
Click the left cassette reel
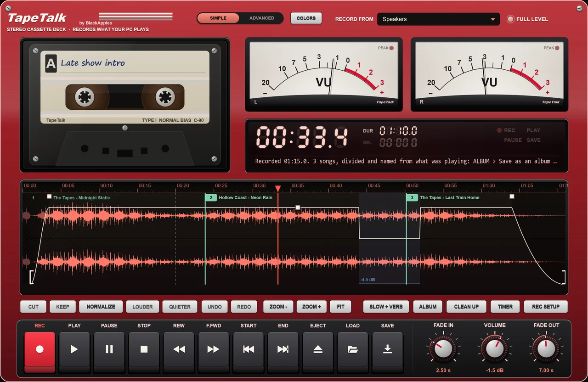(85, 97)
